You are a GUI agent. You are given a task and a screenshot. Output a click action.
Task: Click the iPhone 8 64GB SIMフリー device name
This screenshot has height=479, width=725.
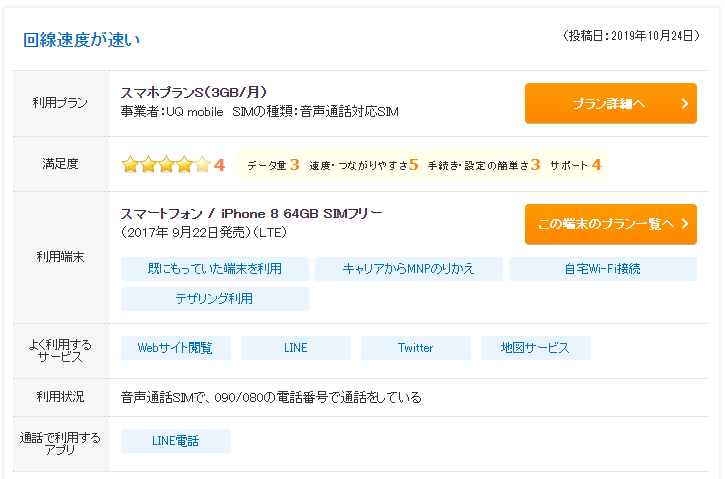tap(301, 214)
